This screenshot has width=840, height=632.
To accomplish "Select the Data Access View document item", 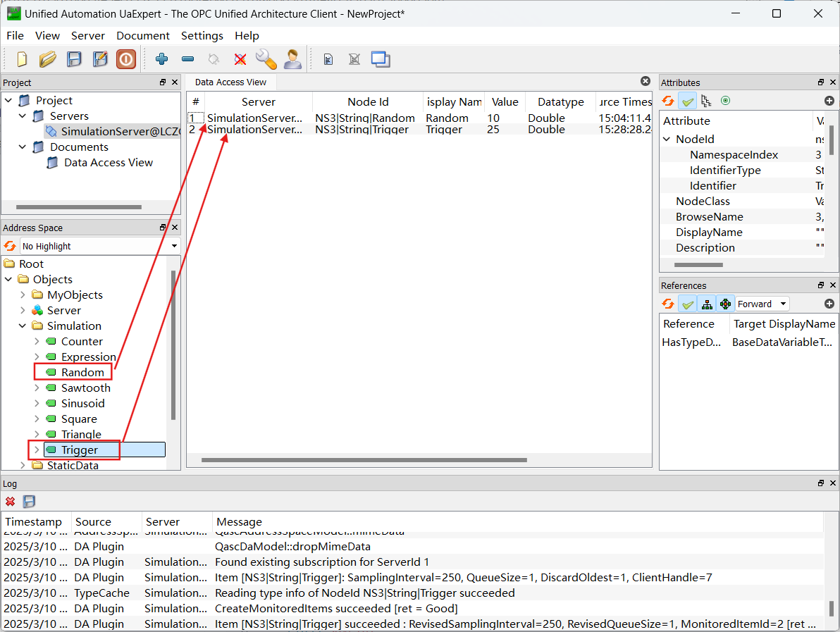I will (x=109, y=162).
